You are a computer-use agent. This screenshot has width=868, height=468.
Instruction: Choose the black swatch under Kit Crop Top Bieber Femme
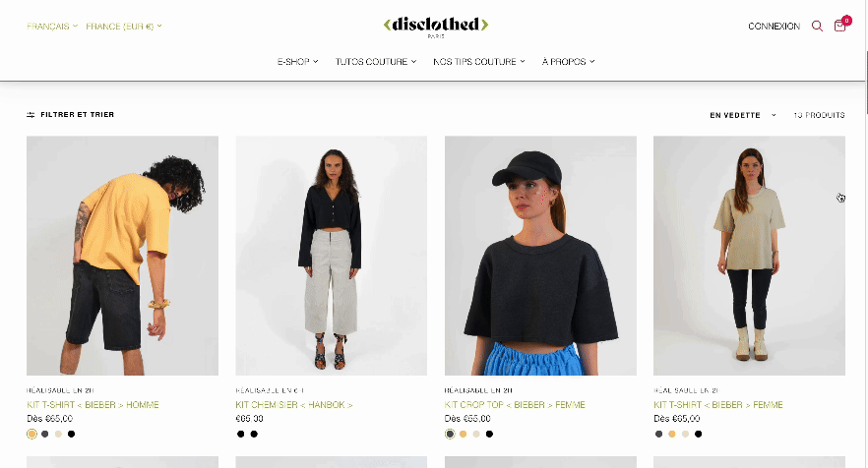[x=489, y=434]
